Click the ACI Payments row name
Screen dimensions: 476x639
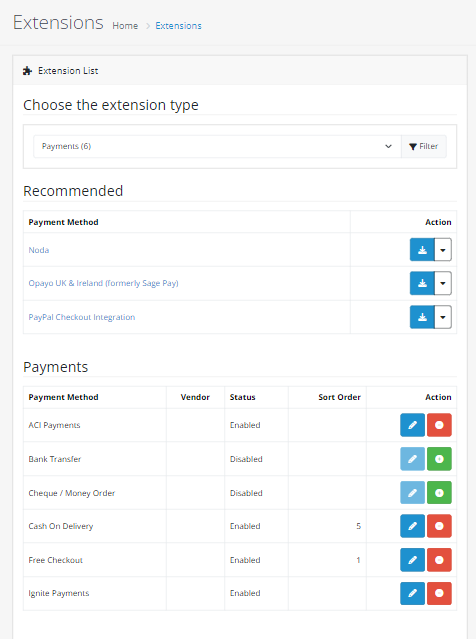click(x=54, y=425)
